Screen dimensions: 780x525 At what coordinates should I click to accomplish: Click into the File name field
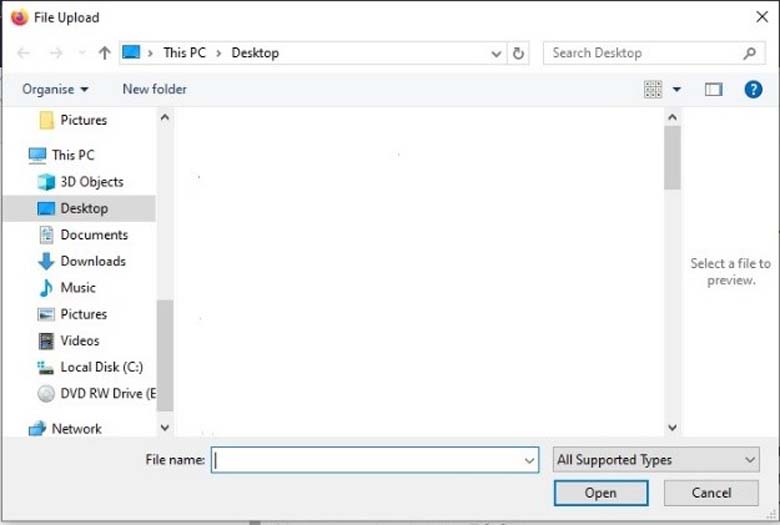[x=370, y=460]
